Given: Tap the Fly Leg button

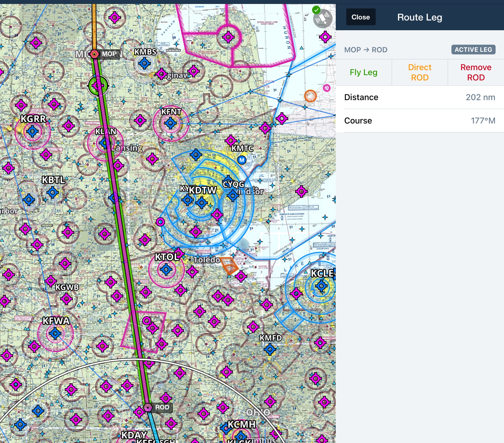Looking at the screenshot, I should tap(364, 72).
